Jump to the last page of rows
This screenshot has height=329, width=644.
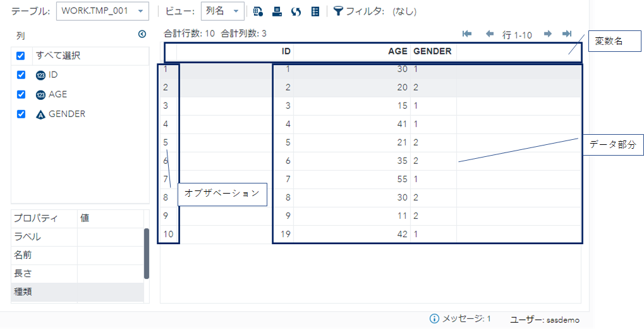[x=567, y=34]
